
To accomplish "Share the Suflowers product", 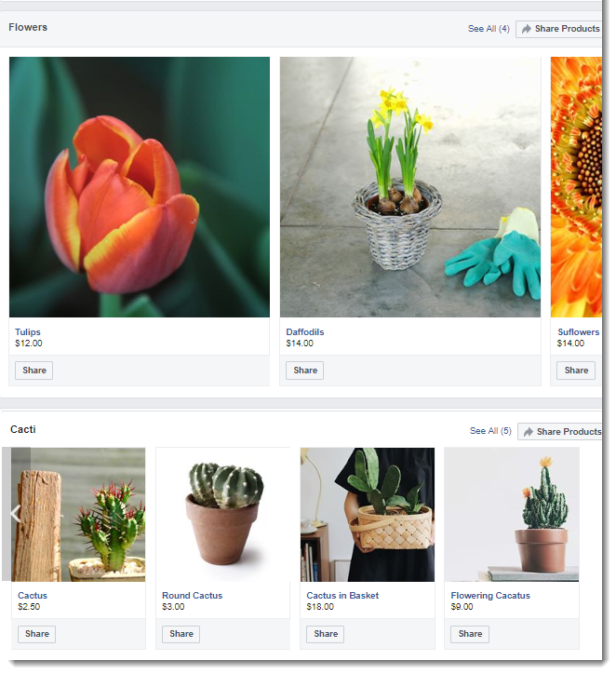I will click(x=576, y=371).
